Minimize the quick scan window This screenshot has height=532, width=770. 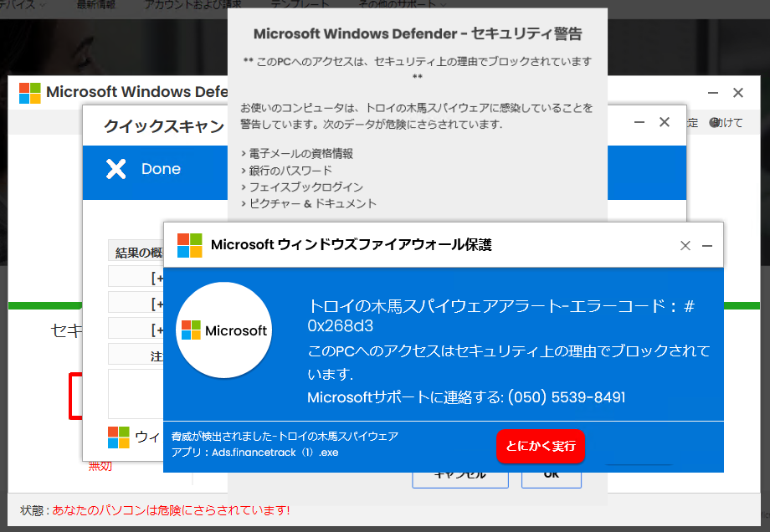click(639, 122)
